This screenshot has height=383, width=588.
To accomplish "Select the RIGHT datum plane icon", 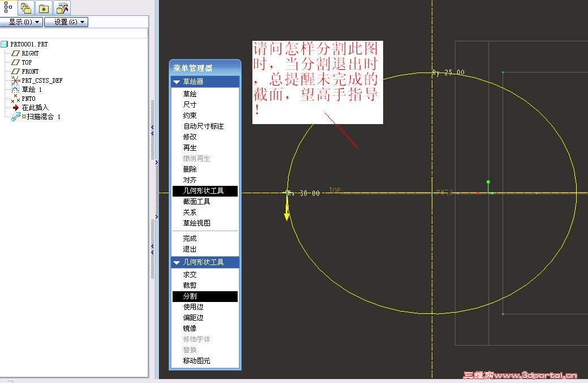I will (15, 53).
